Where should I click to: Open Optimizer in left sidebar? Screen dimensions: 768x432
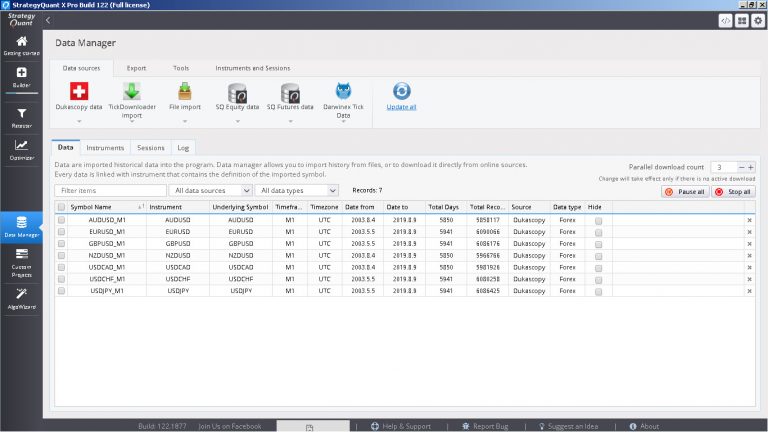[21, 149]
